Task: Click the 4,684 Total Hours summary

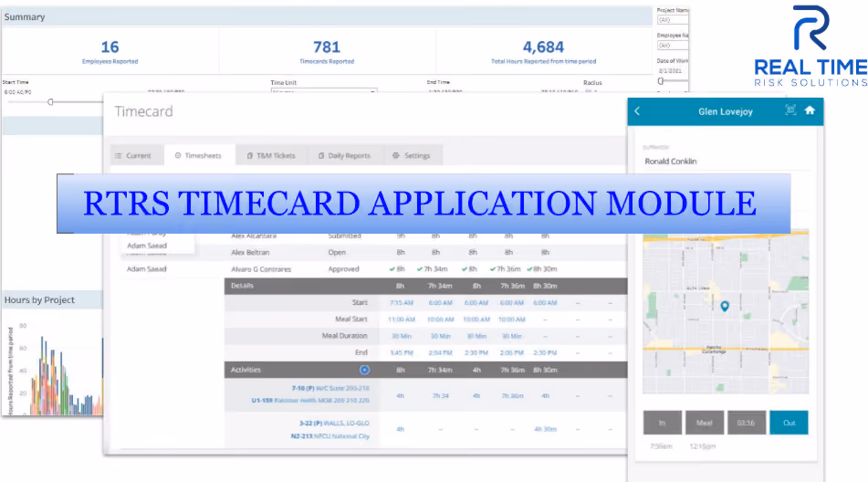Action: coord(543,51)
